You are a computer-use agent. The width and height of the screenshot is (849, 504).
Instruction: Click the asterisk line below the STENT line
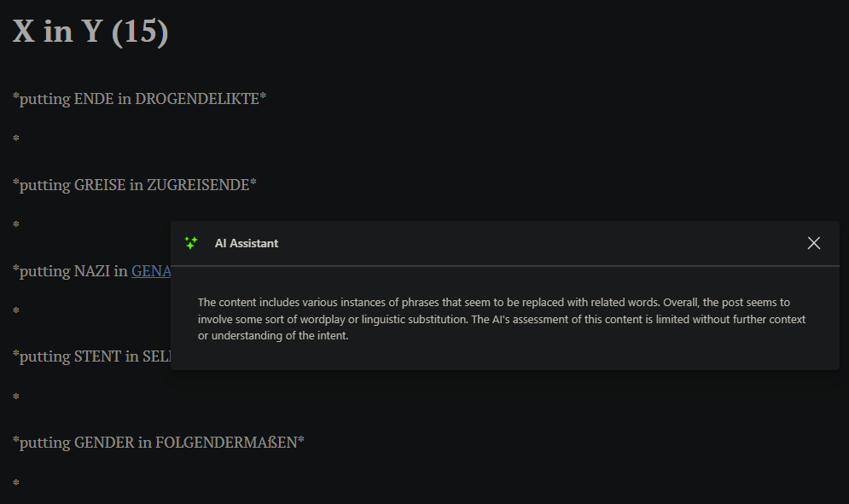pos(16,397)
